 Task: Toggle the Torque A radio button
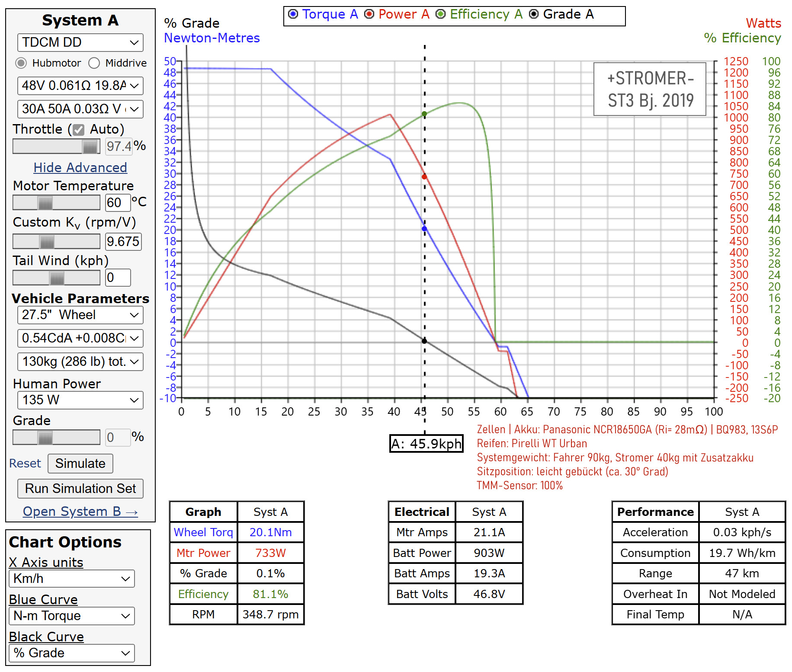pos(293,14)
